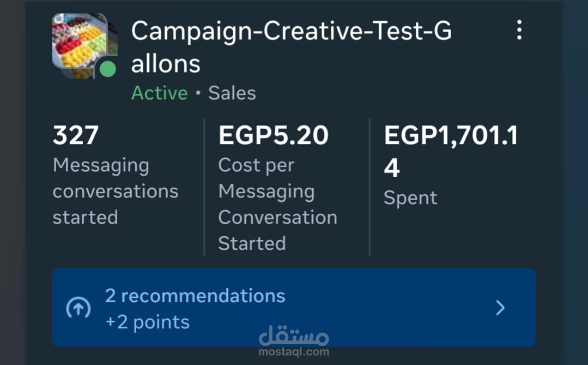Screen dimensions: 588x365
Task: Click the upward arrow recommendations icon
Action: [x=78, y=308]
